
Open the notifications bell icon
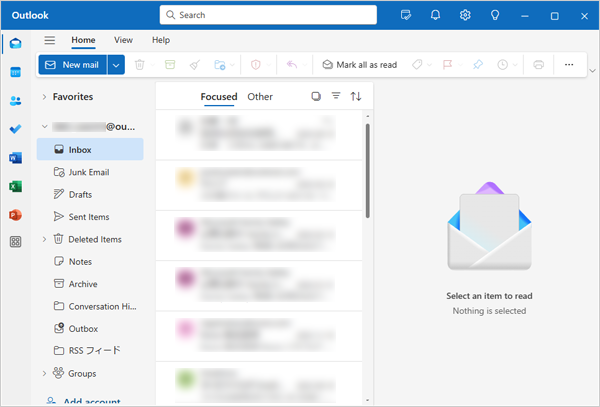(x=435, y=15)
